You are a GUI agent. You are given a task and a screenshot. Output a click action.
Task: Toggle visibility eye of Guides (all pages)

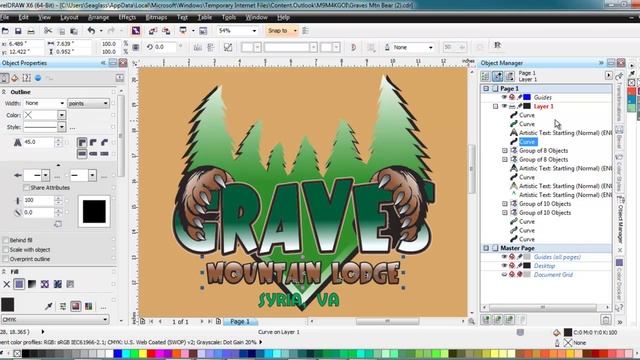[504, 257]
